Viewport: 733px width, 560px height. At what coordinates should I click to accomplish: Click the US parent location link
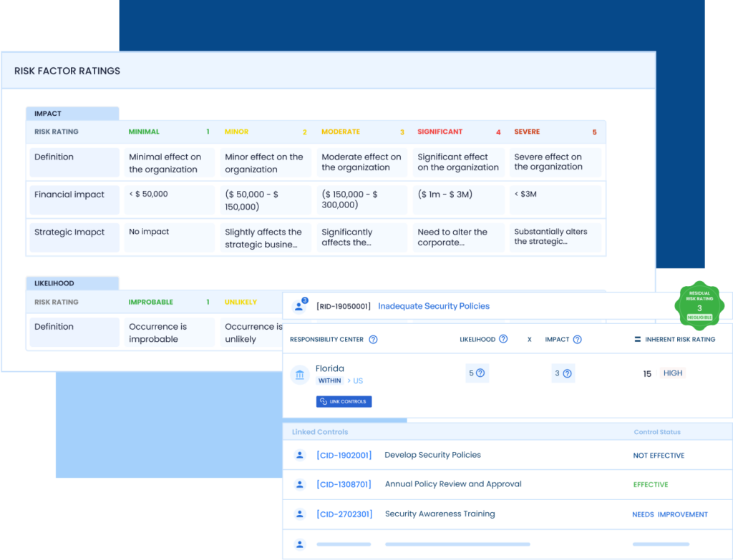pyautogui.click(x=358, y=381)
